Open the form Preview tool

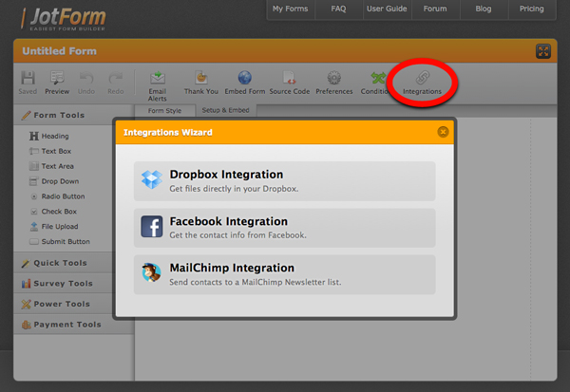pos(57,83)
